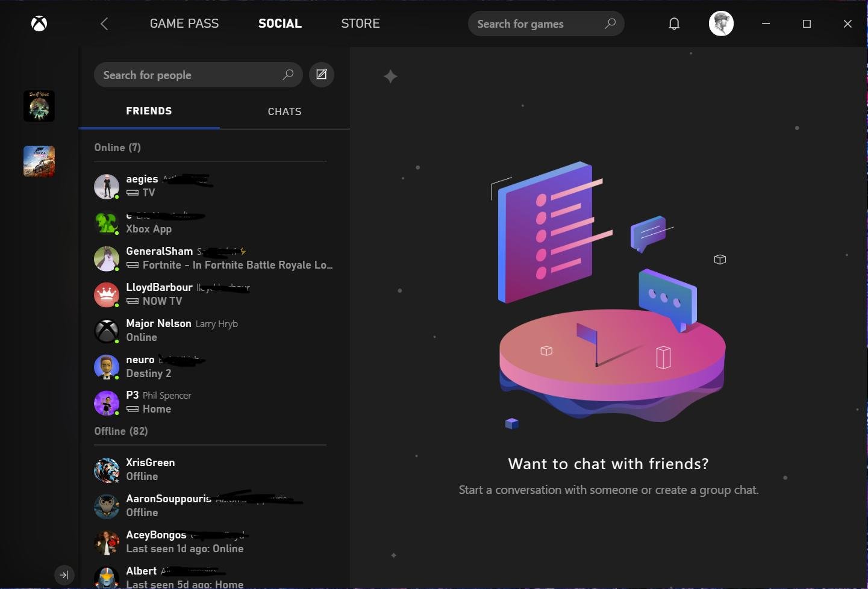Image resolution: width=868 pixels, height=589 pixels.
Task: Open the green avatar on Xbox App
Action: click(107, 223)
